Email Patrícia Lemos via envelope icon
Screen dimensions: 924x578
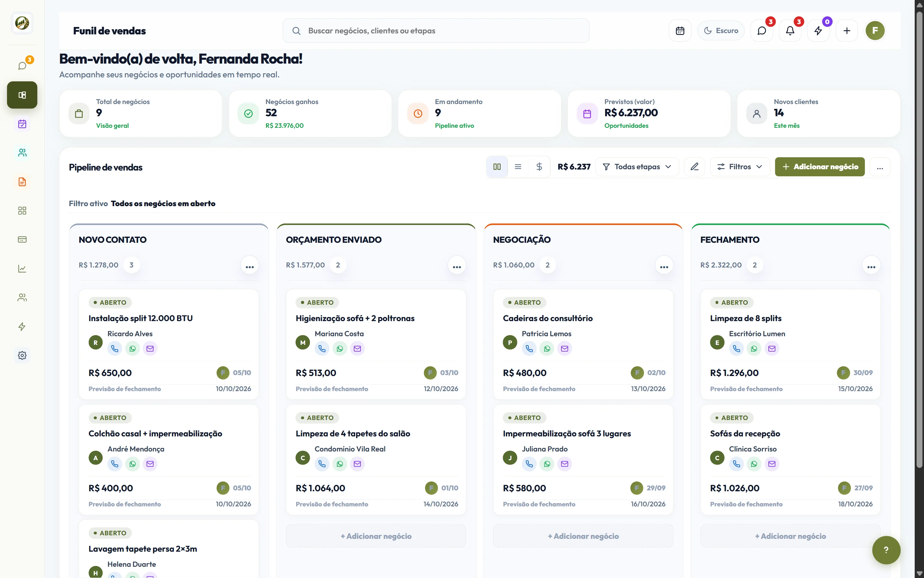564,348
